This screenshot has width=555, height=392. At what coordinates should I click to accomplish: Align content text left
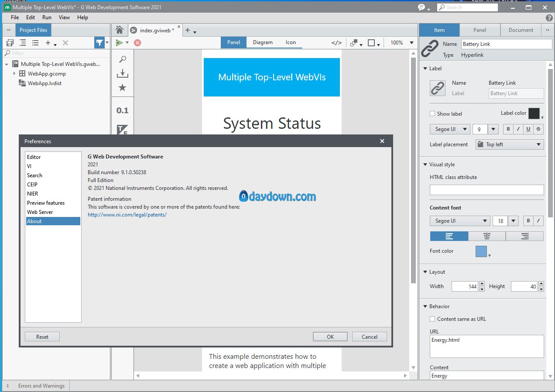[449, 236]
